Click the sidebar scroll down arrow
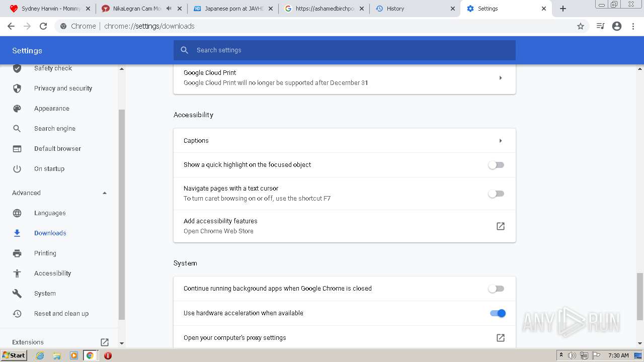 click(121, 343)
